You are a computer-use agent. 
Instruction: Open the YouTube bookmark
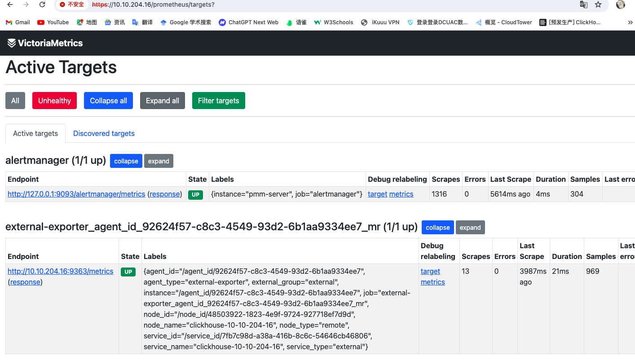53,22
